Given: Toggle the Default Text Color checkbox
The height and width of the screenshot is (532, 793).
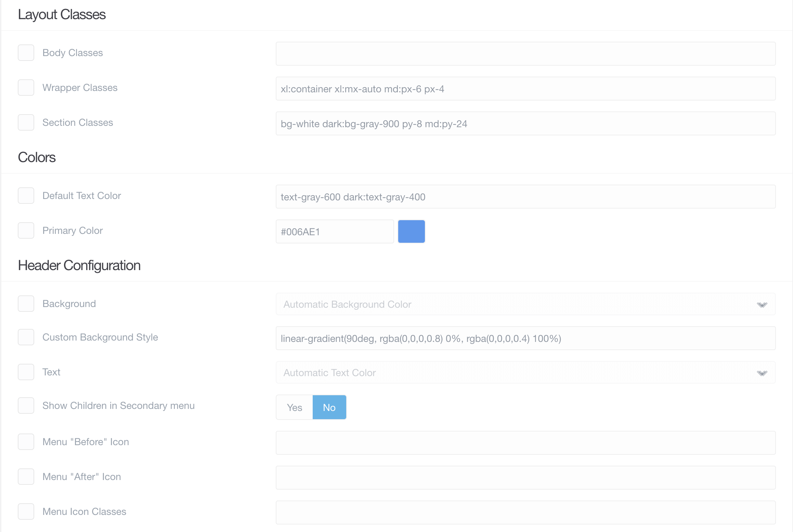Looking at the screenshot, I should (26, 196).
